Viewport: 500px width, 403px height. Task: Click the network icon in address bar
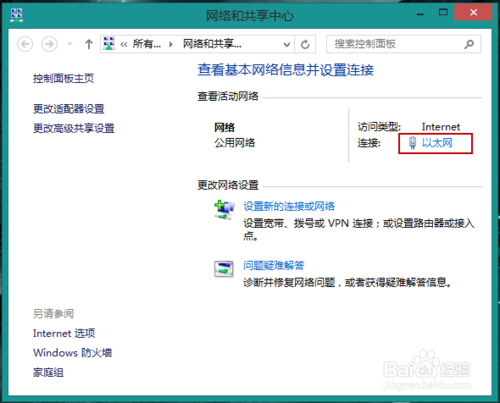[x=109, y=44]
